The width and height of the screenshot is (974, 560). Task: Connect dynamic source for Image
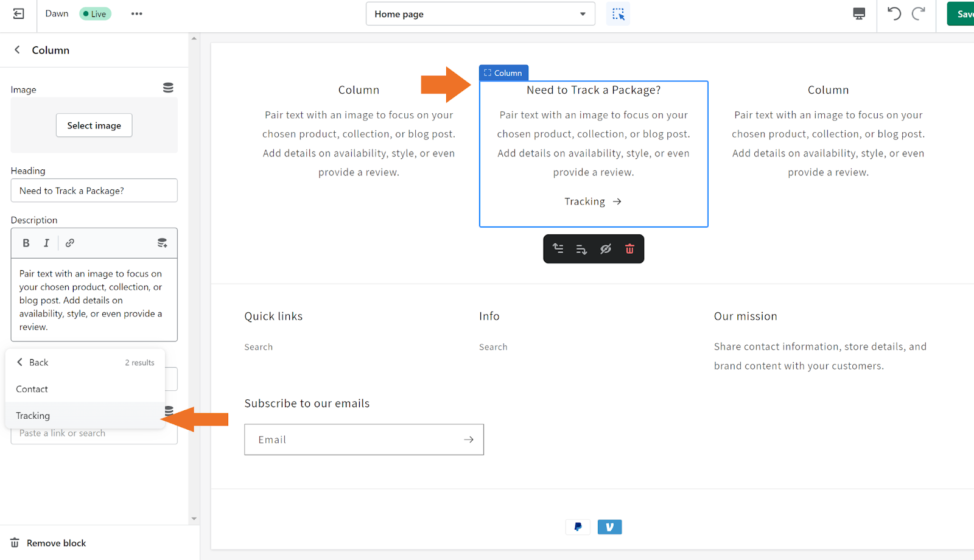[x=168, y=88]
